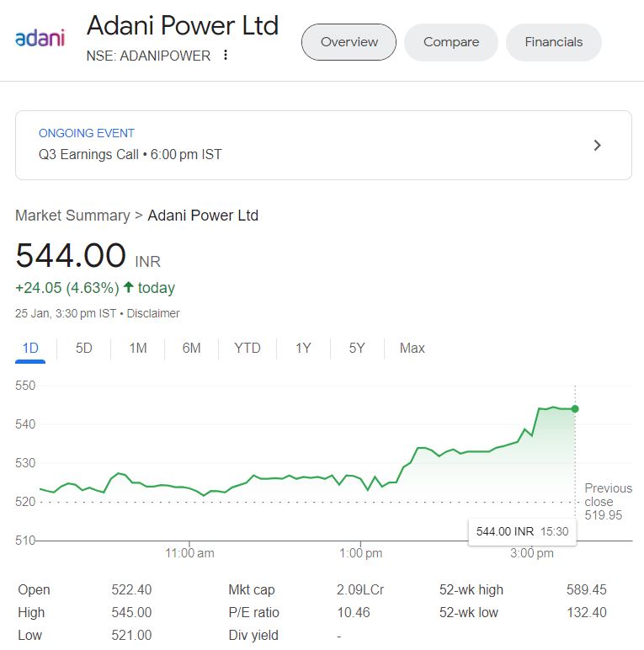644x650 pixels.
Task: Click the Market Summary breadcrumb link
Action: [x=72, y=216]
